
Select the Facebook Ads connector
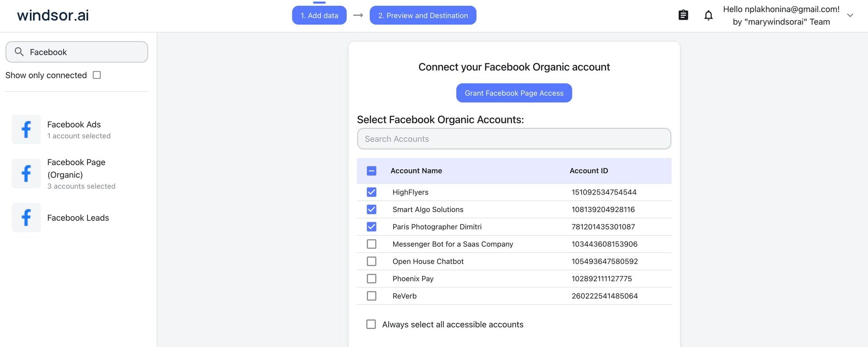[x=77, y=130]
